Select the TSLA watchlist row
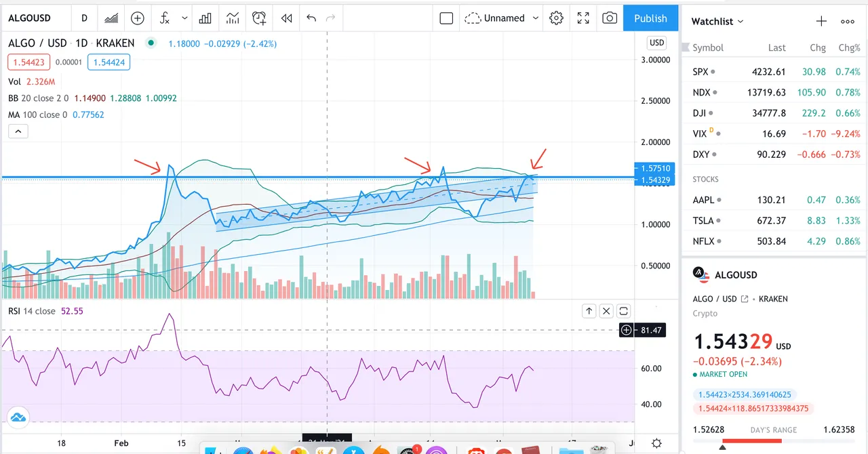Screen dimensions: 868x454 pyautogui.click(x=774, y=220)
